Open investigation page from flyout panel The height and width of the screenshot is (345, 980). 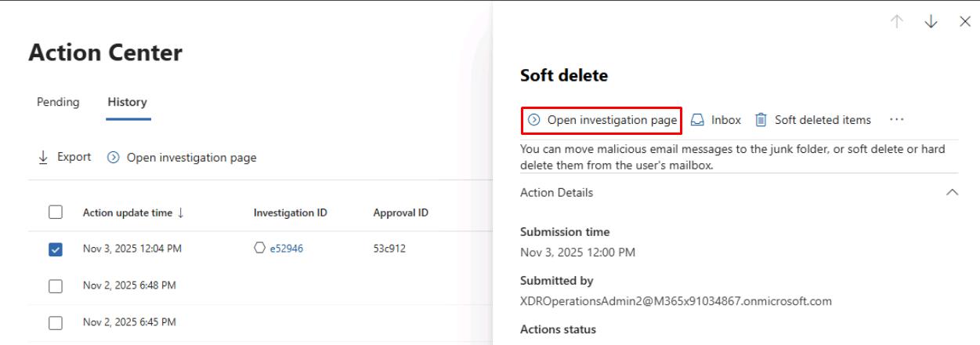(602, 120)
